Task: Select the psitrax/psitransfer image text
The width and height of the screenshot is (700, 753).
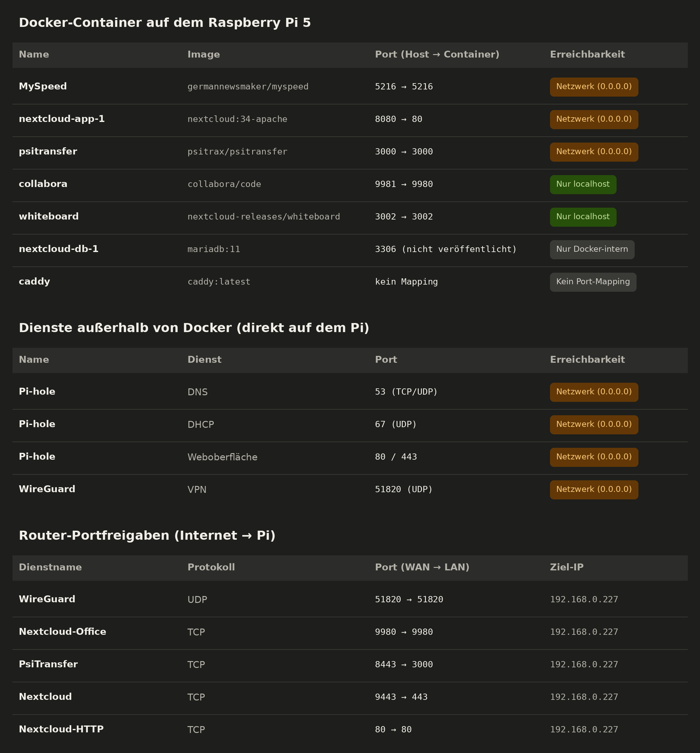Action: point(237,152)
